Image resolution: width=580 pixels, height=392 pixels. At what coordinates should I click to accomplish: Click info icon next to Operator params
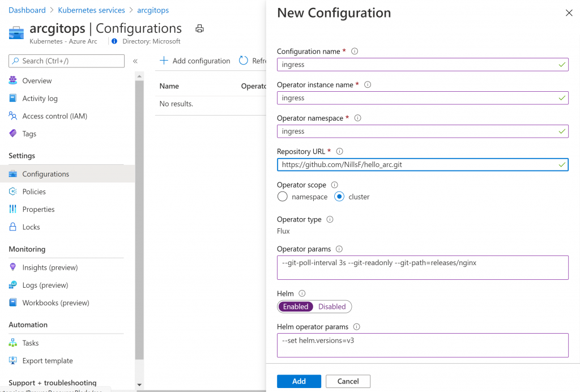tap(339, 249)
